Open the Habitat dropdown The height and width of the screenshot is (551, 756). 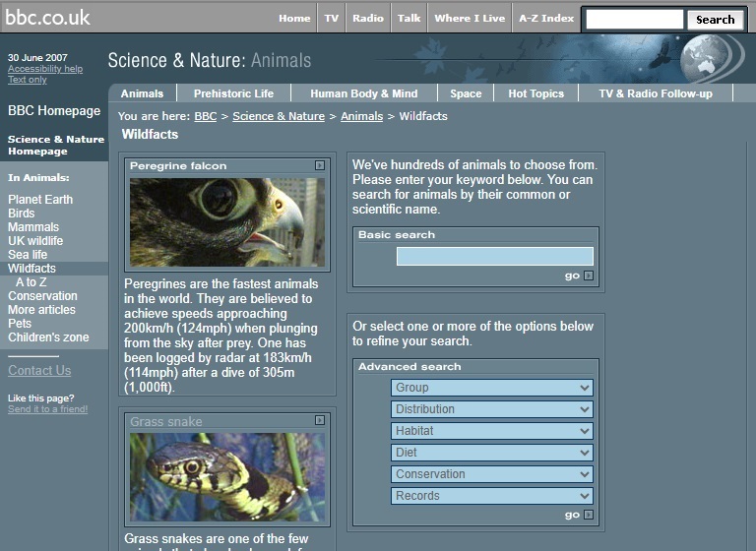point(492,431)
